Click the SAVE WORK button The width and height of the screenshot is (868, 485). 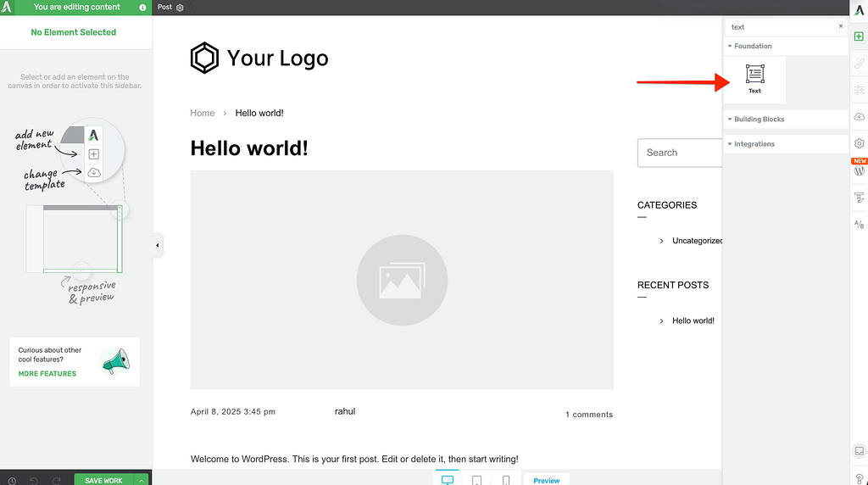point(103,480)
